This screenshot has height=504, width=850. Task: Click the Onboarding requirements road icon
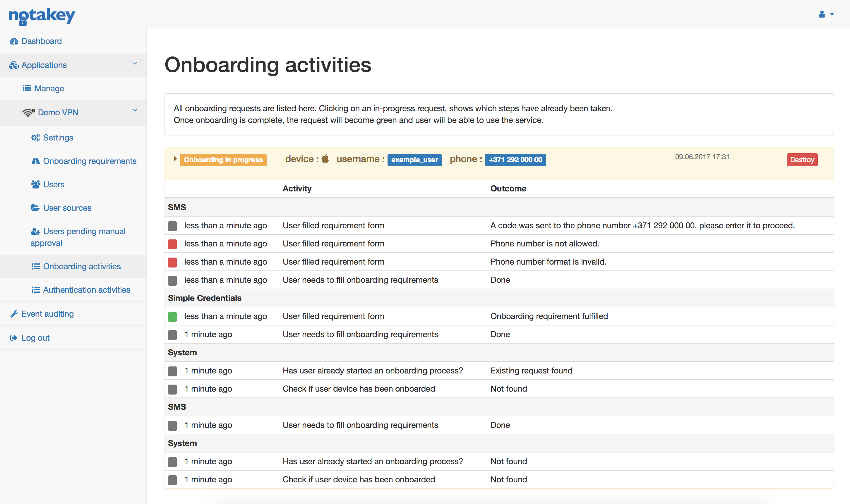pos(36,161)
